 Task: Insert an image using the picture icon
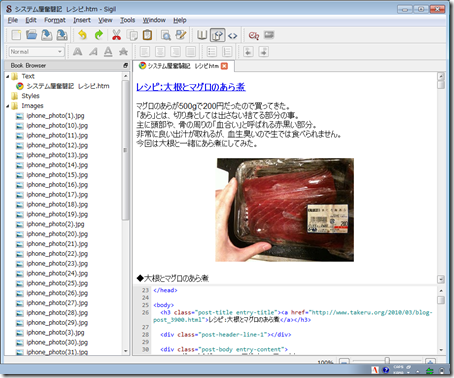269,35
